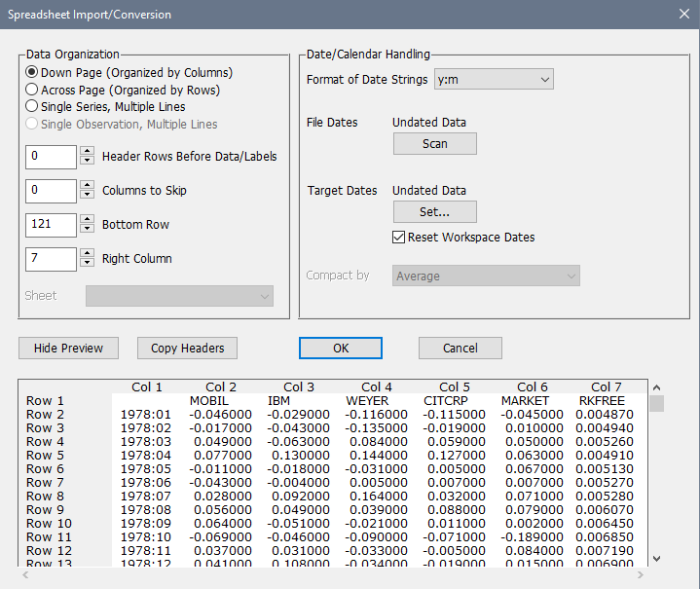Click up arrow of Bottom Row spinner
The height and width of the screenshot is (589, 700).
click(88, 220)
